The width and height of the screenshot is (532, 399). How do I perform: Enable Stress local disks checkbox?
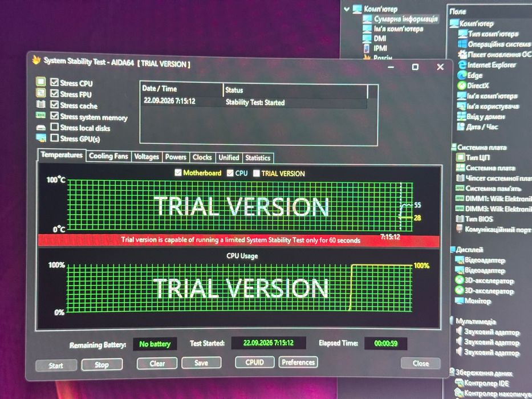54,127
